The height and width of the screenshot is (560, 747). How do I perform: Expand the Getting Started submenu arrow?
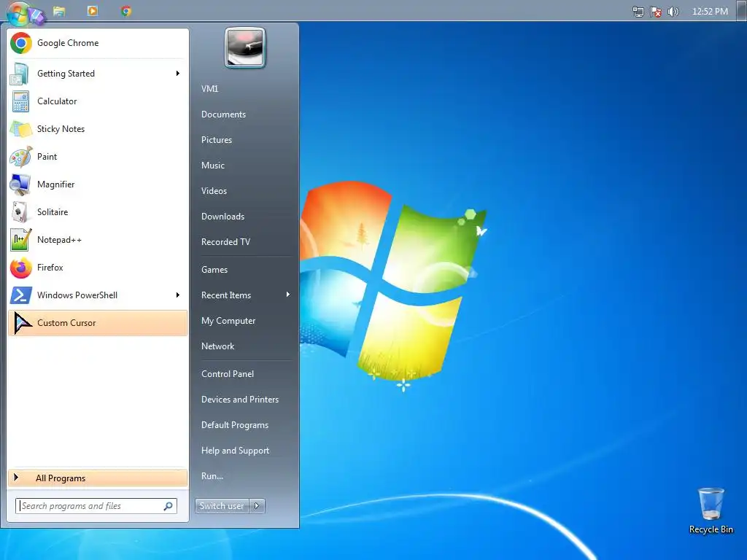(x=178, y=74)
